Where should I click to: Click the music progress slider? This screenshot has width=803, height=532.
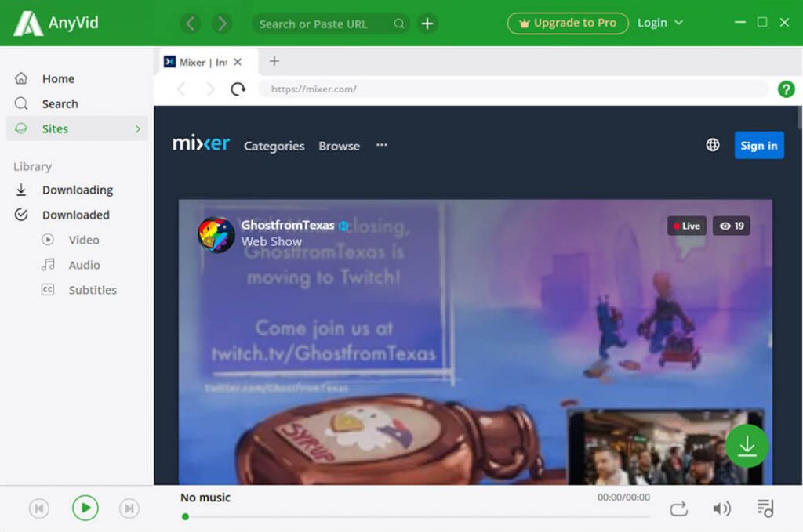(416, 516)
